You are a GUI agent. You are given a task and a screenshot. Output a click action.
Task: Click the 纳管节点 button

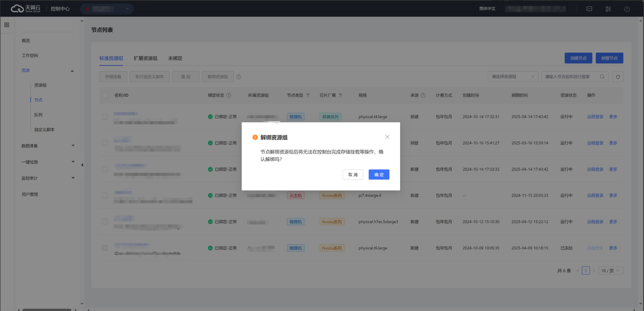click(x=609, y=58)
